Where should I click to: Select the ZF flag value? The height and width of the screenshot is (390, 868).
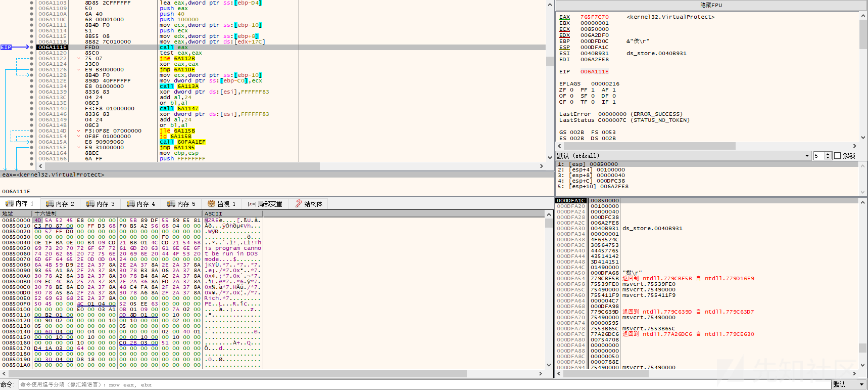point(571,90)
